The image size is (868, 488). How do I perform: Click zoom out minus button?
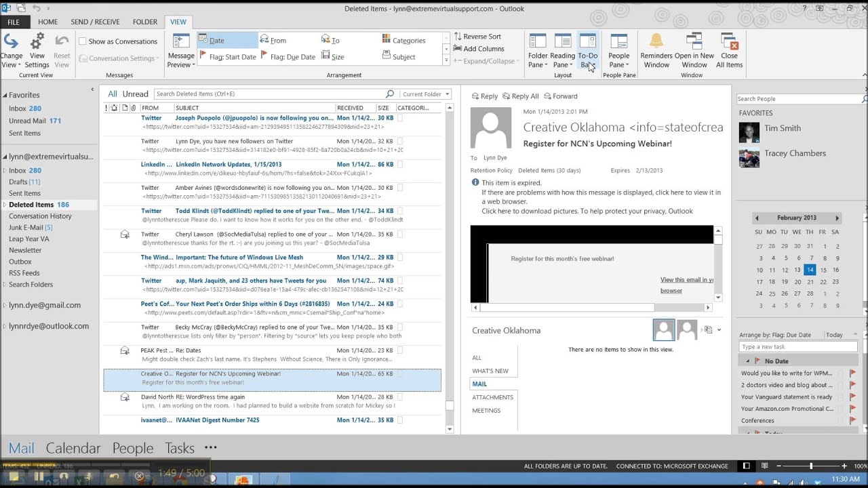point(779,466)
